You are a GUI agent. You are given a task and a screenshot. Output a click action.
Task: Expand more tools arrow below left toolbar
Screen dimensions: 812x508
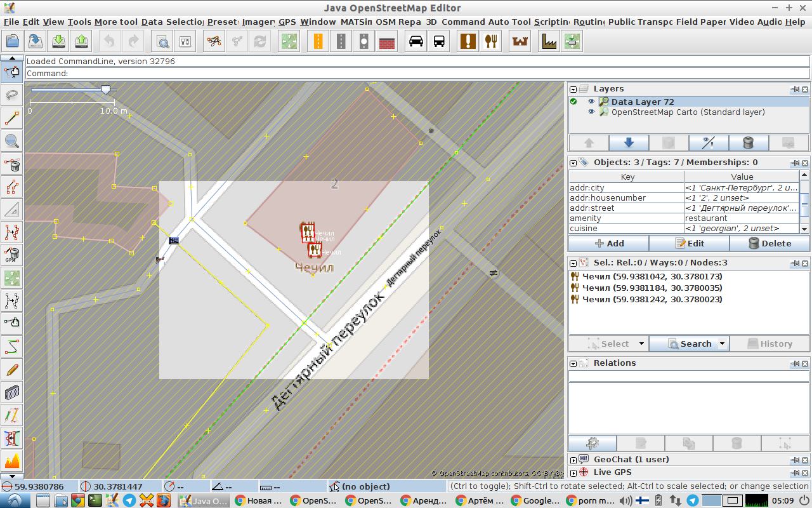[11, 476]
